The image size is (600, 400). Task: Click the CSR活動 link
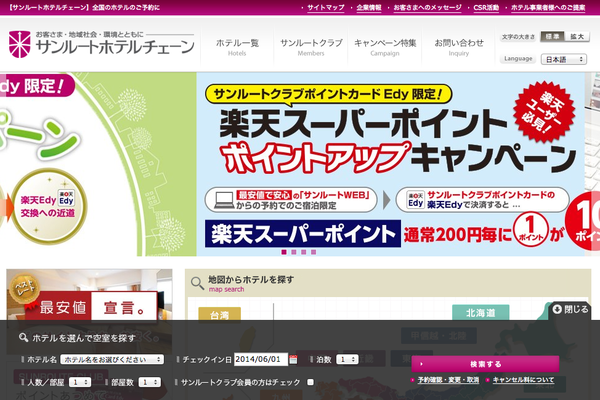coord(486,7)
